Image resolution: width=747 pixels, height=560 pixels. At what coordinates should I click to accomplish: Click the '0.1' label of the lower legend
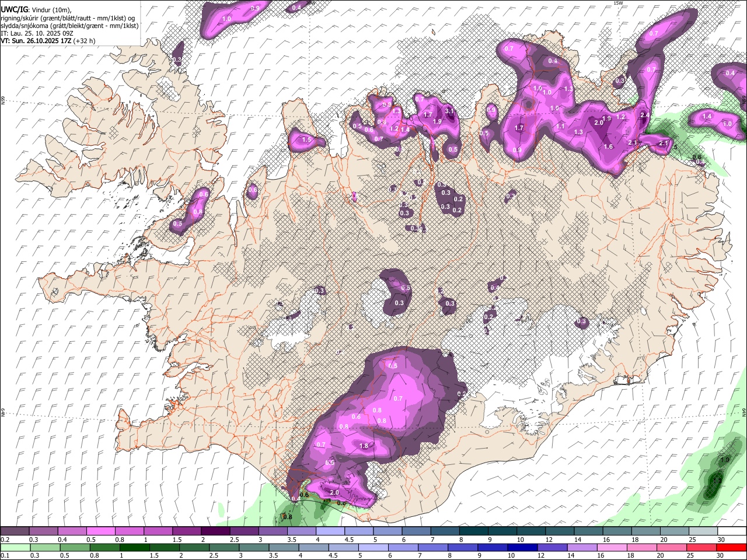[x=5, y=556]
